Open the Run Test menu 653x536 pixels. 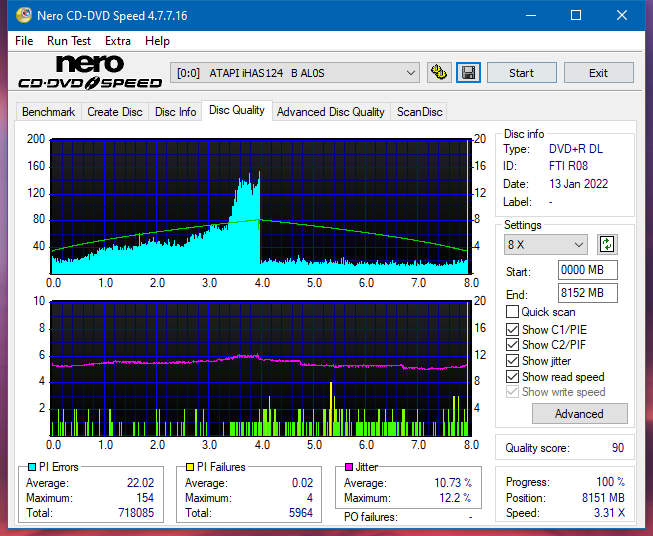69,41
